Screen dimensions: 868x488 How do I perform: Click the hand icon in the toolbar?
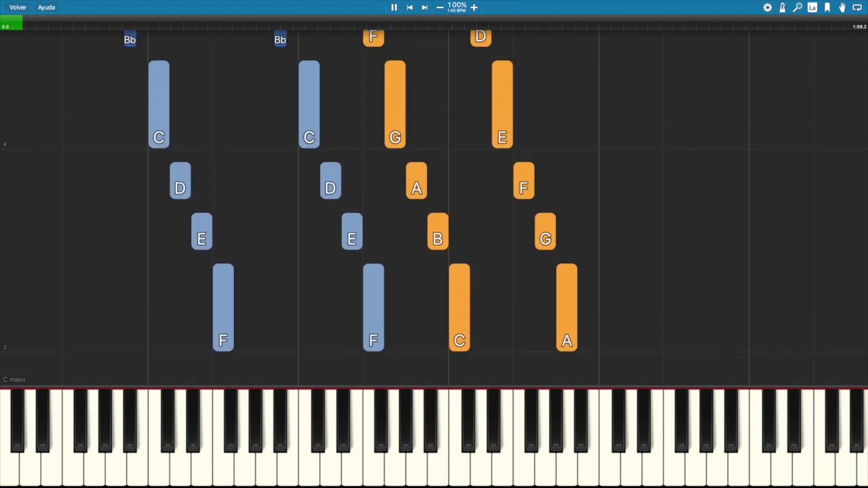842,7
